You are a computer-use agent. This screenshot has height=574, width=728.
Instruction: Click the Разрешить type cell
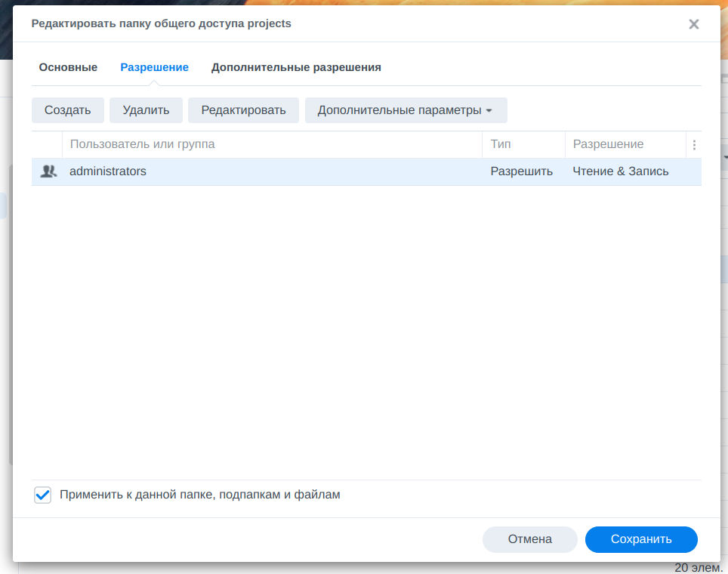click(x=521, y=171)
